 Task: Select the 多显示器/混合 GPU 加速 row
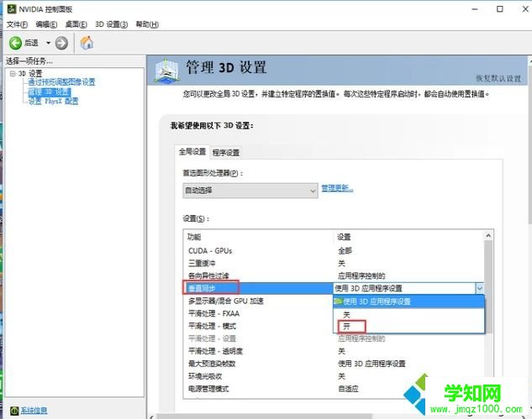[x=260, y=301]
